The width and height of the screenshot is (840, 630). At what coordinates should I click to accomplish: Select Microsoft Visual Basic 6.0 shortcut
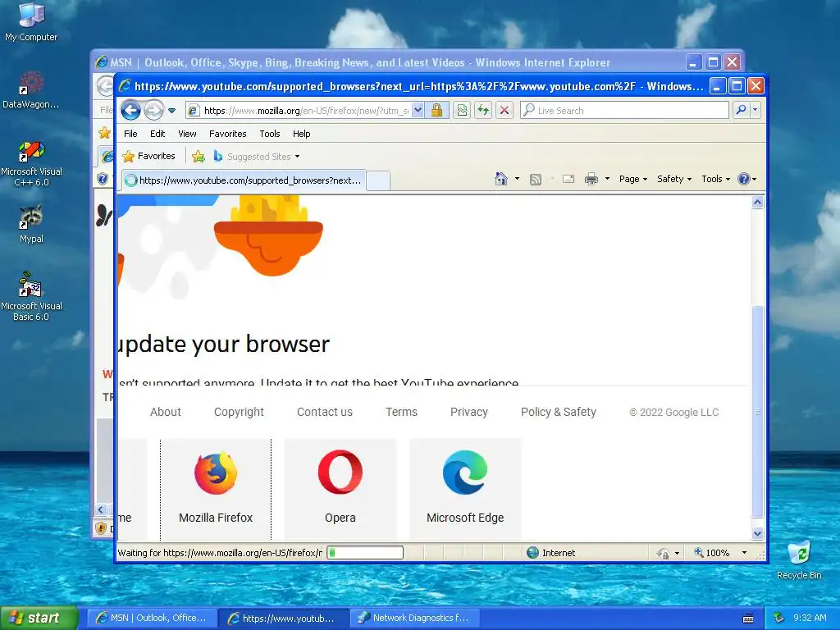[31, 296]
